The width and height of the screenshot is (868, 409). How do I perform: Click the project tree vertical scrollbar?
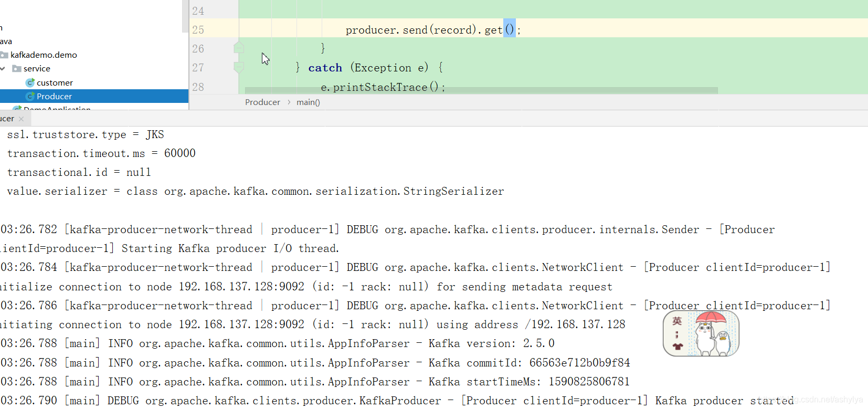[185, 16]
